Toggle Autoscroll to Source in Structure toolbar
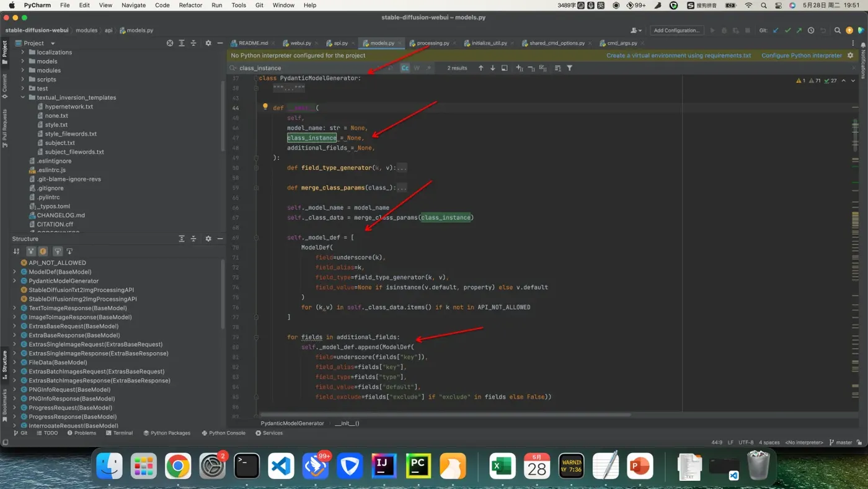Screen dimensions: 868x489 click(x=58, y=251)
